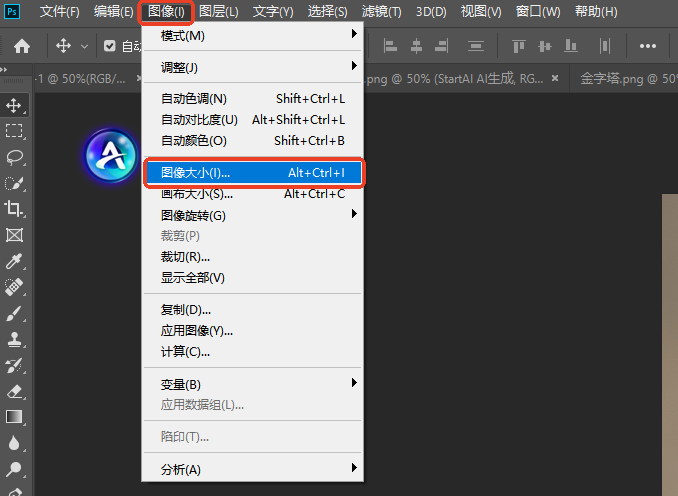Open the 编辑(E) menu
The height and width of the screenshot is (496, 678).
[114, 11]
